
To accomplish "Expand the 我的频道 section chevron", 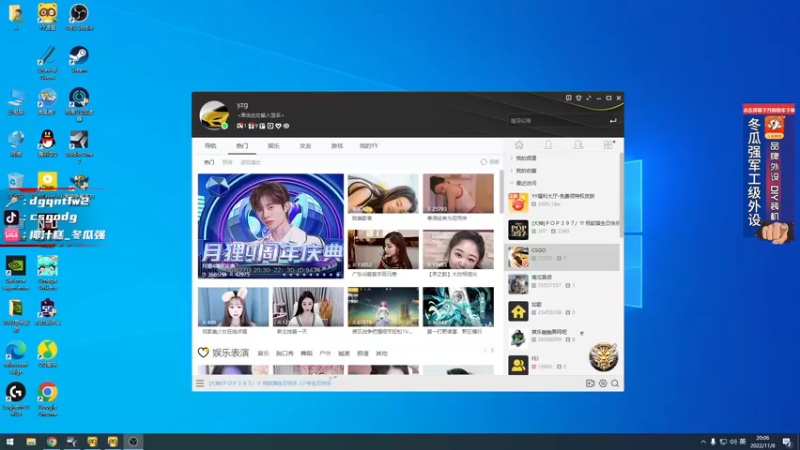I will pyautogui.click(x=512, y=158).
